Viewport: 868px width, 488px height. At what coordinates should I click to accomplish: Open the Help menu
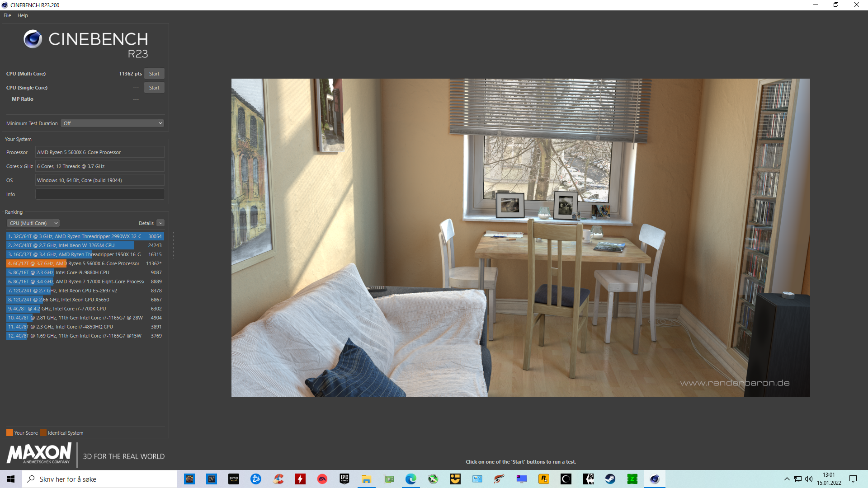(x=23, y=15)
